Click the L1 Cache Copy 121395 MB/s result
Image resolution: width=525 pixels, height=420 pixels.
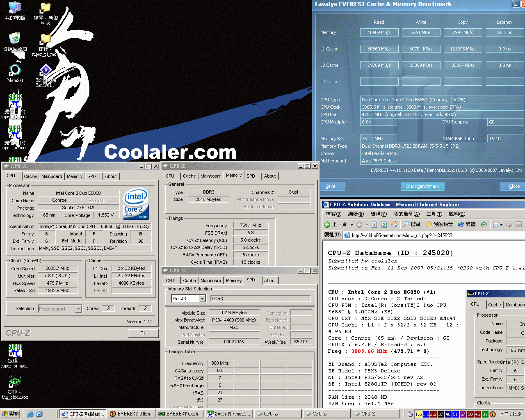tap(463, 49)
